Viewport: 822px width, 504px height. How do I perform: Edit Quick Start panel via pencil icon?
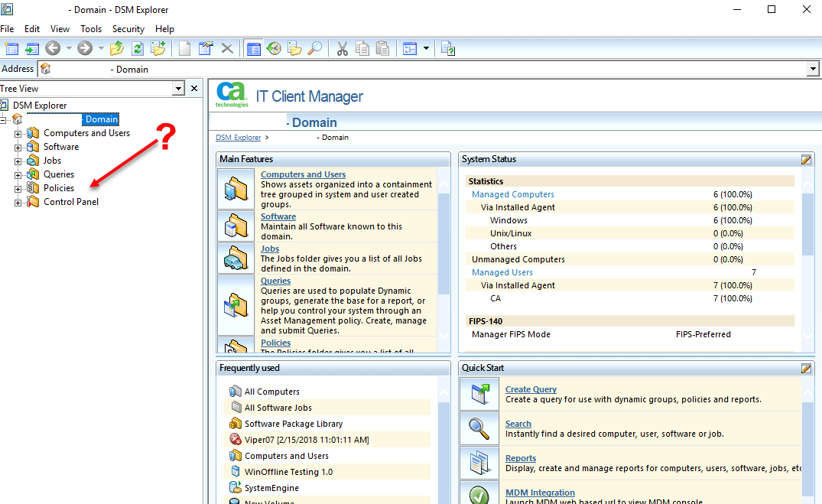[x=806, y=369]
